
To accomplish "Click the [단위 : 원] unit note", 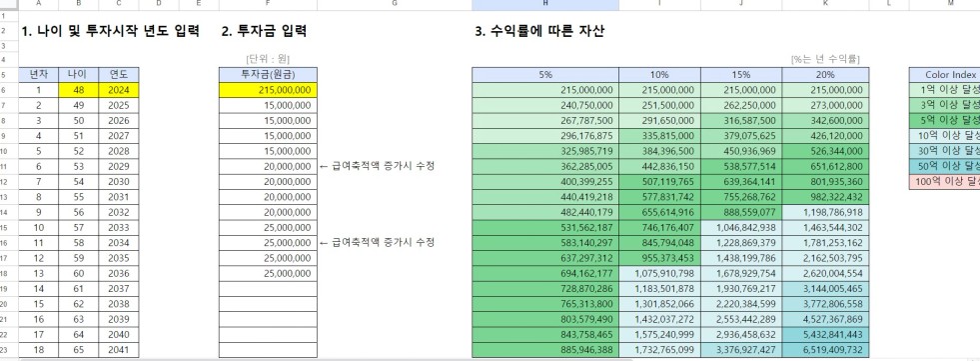I will [268, 59].
